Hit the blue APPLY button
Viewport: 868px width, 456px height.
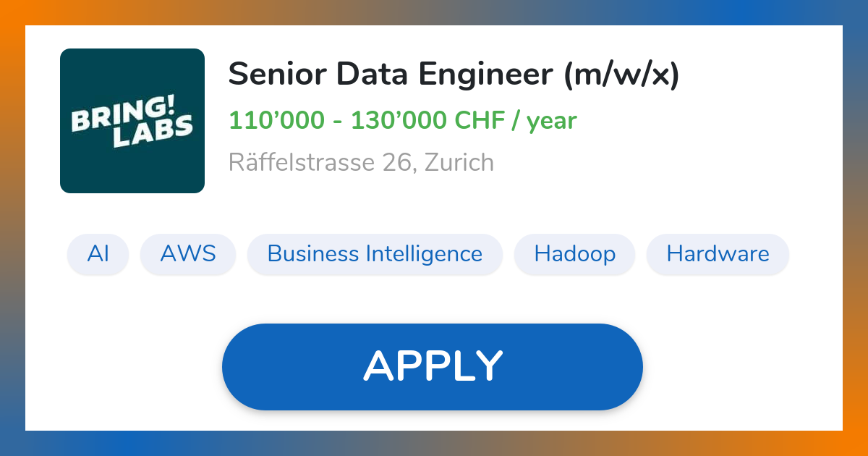433,367
